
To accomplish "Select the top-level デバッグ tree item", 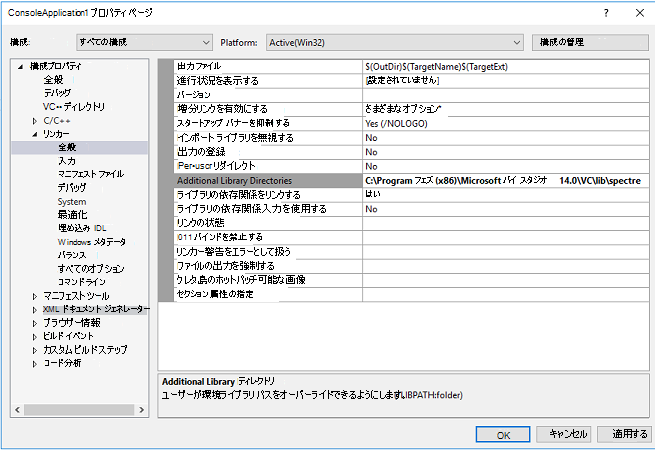I will tap(57, 93).
